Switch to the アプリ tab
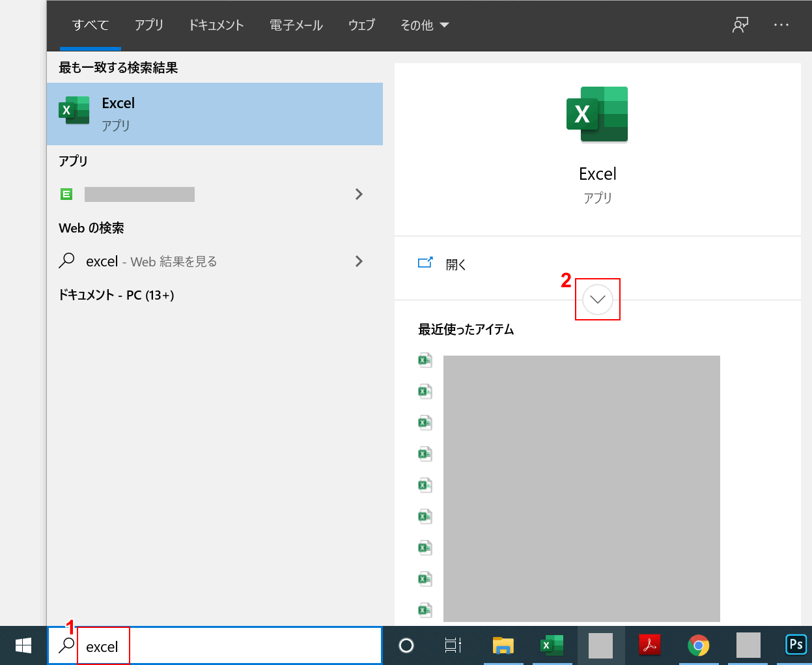The image size is (812, 665). (149, 25)
